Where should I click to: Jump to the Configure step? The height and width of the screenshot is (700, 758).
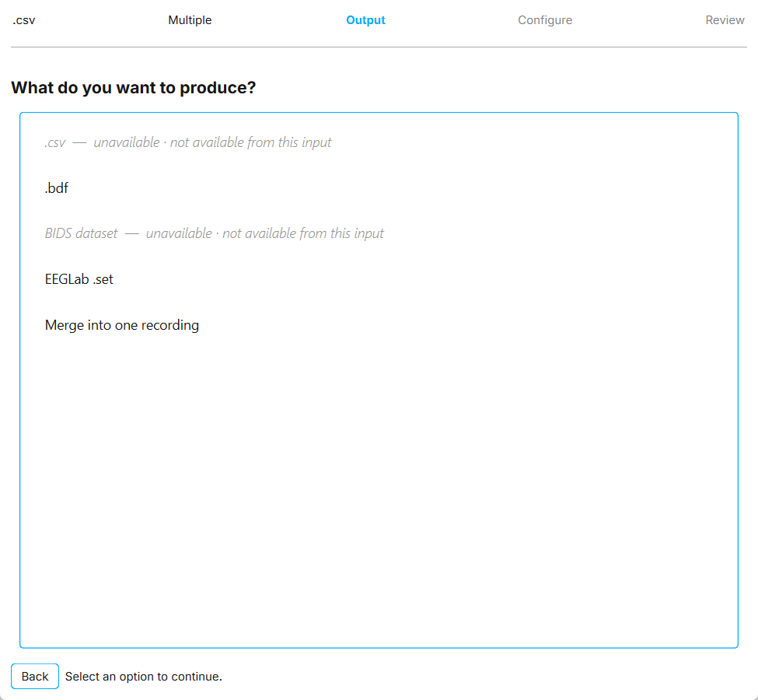pyautogui.click(x=545, y=20)
